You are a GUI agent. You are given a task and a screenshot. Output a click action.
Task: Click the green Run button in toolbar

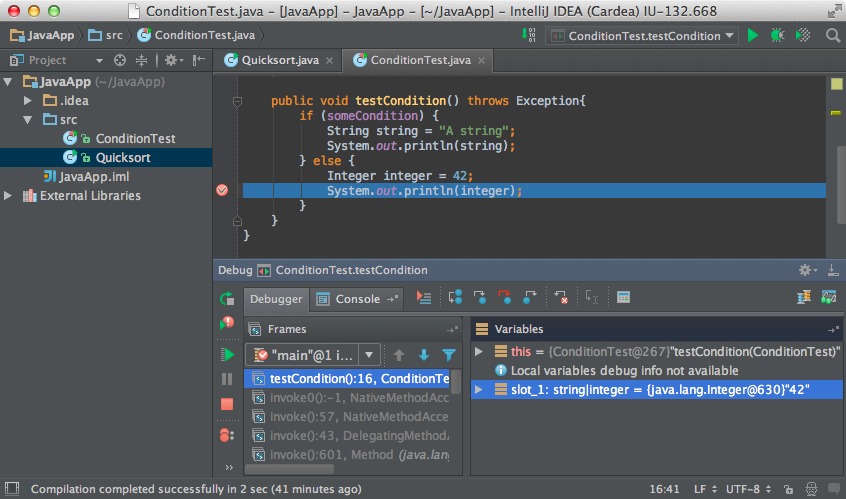(x=752, y=36)
